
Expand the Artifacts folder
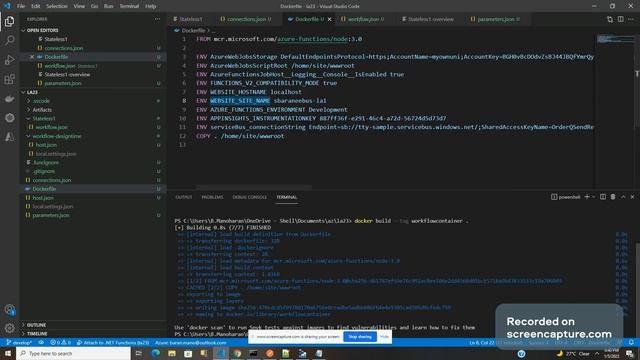coord(42,110)
